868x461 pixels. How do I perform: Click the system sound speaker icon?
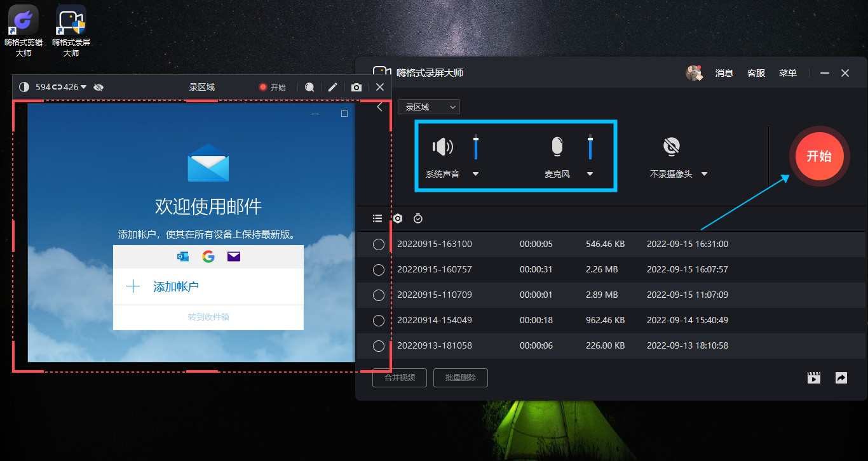(442, 147)
